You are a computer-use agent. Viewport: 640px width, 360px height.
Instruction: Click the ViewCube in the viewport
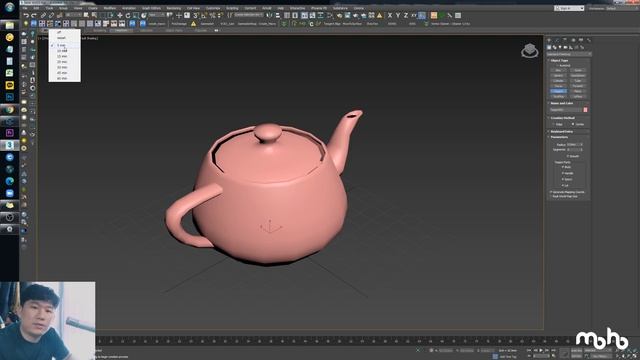[x=529, y=51]
